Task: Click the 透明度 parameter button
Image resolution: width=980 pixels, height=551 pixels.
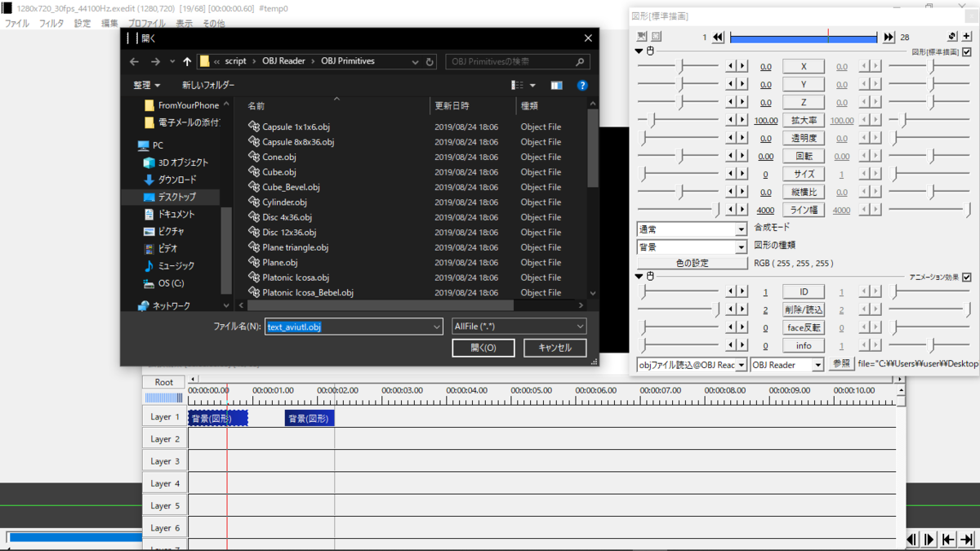Action: pyautogui.click(x=804, y=138)
